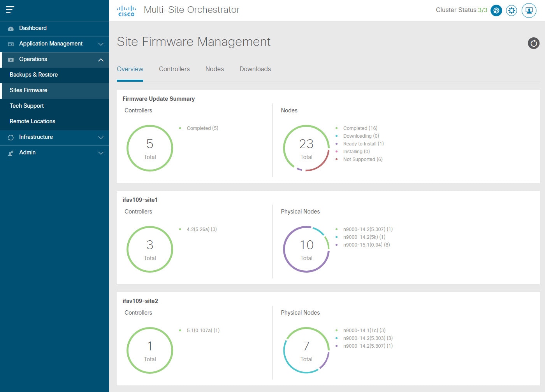Expand the Admin chevron

coord(101,153)
